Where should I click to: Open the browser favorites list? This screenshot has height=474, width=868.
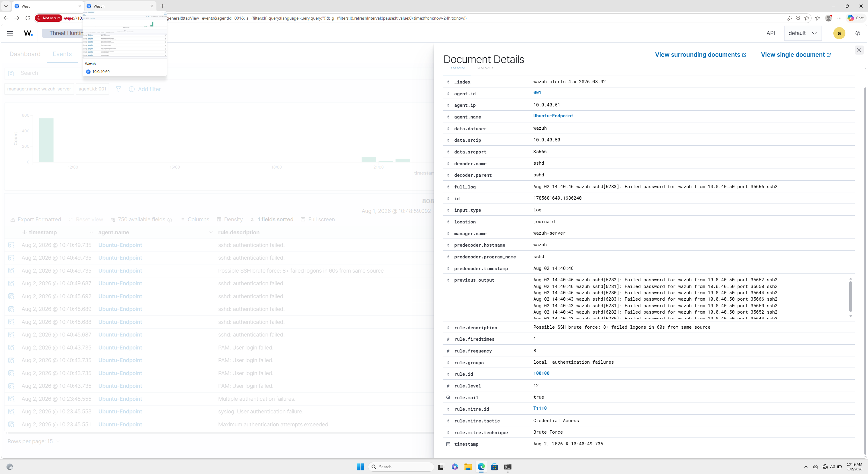click(x=817, y=18)
